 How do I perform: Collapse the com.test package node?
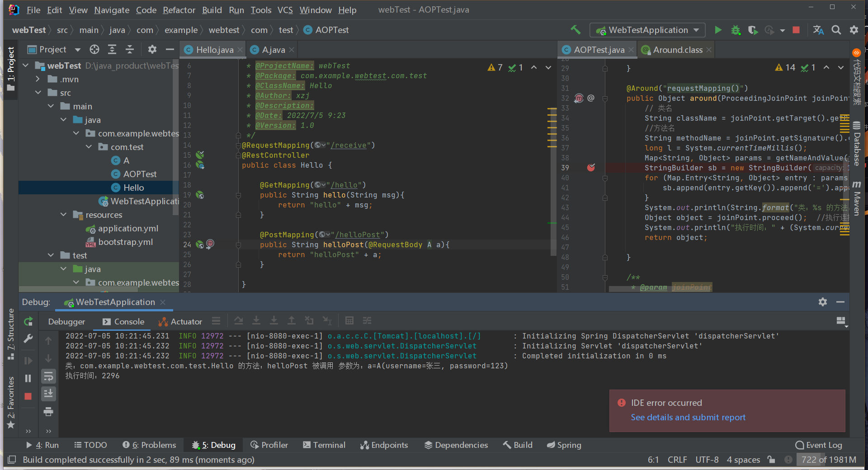pyautogui.click(x=89, y=147)
